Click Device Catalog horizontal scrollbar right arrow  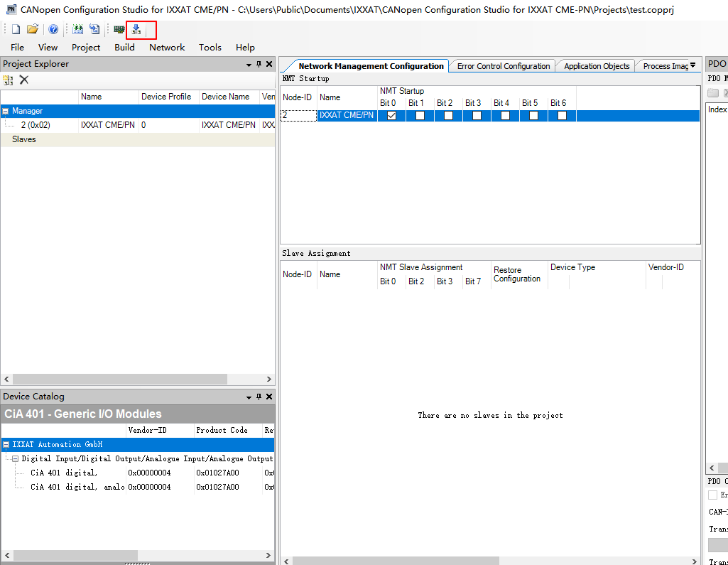pyautogui.click(x=268, y=555)
